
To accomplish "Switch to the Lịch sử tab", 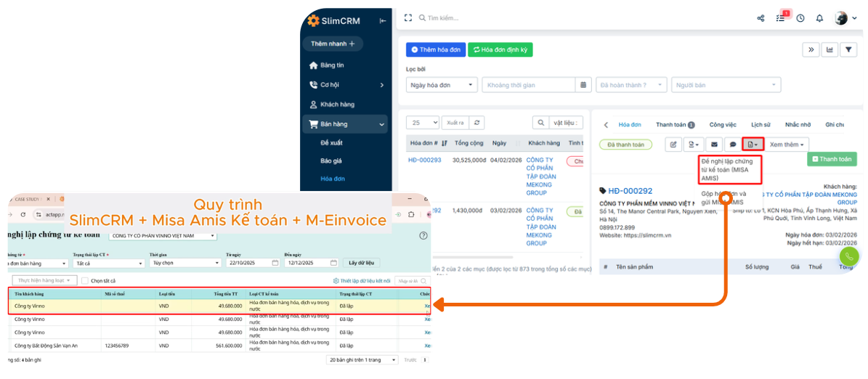I will 760,125.
